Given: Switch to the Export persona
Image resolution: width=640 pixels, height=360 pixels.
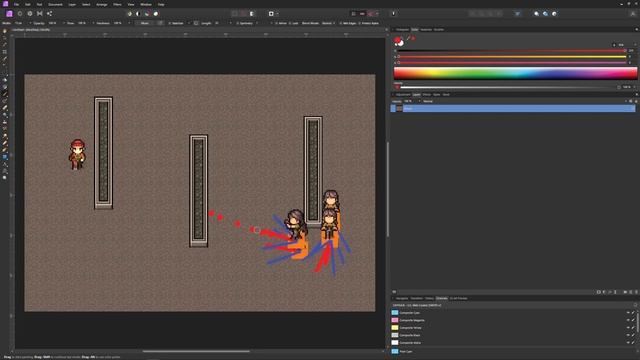Looking at the screenshot, I should [x=49, y=13].
